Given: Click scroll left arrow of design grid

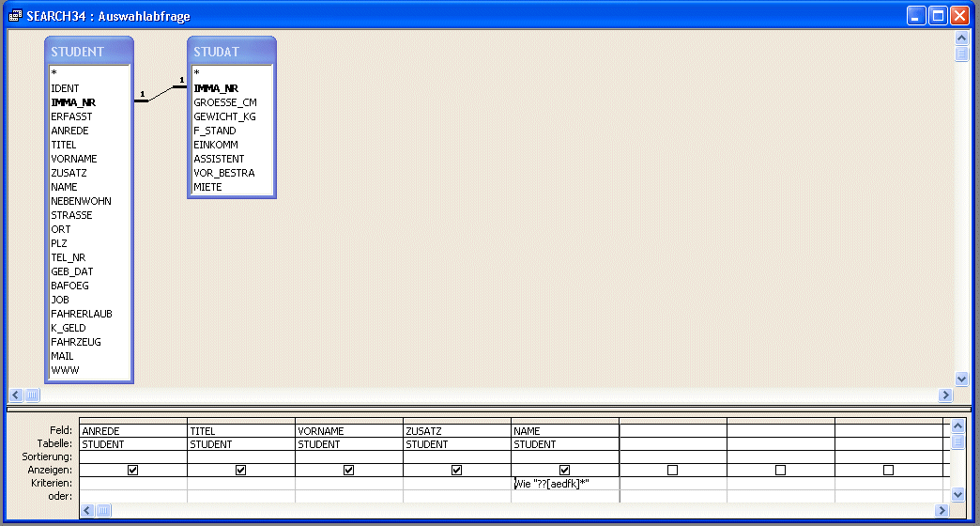Looking at the screenshot, I should (87, 510).
